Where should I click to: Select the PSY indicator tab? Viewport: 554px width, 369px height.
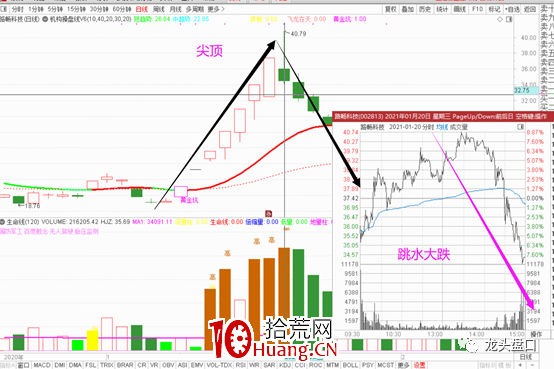[x=368, y=365]
